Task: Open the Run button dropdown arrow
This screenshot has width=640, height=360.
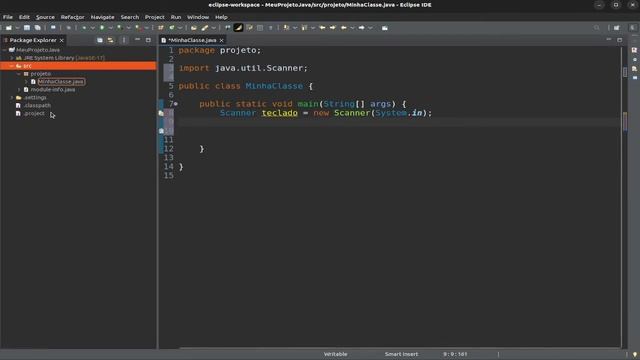Action: [110, 28]
